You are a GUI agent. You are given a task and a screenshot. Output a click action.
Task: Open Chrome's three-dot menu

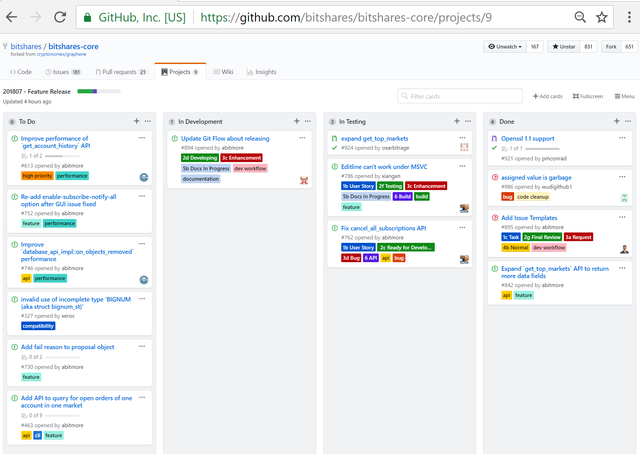629,17
